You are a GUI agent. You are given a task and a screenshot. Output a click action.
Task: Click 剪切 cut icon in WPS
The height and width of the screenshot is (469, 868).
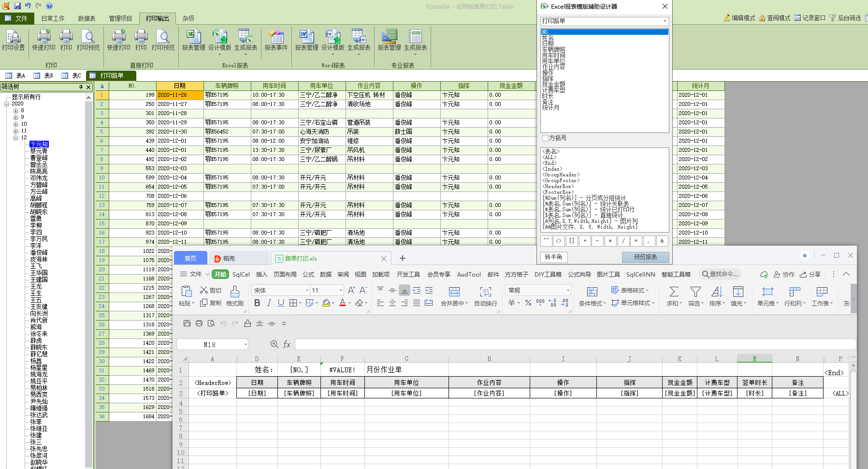(211, 290)
